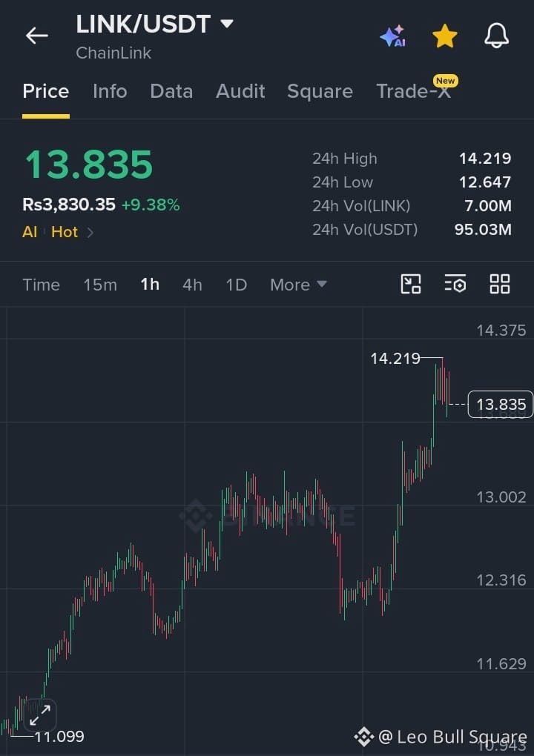Select the 15m interval
Image resolution: width=534 pixels, height=756 pixels.
click(100, 285)
